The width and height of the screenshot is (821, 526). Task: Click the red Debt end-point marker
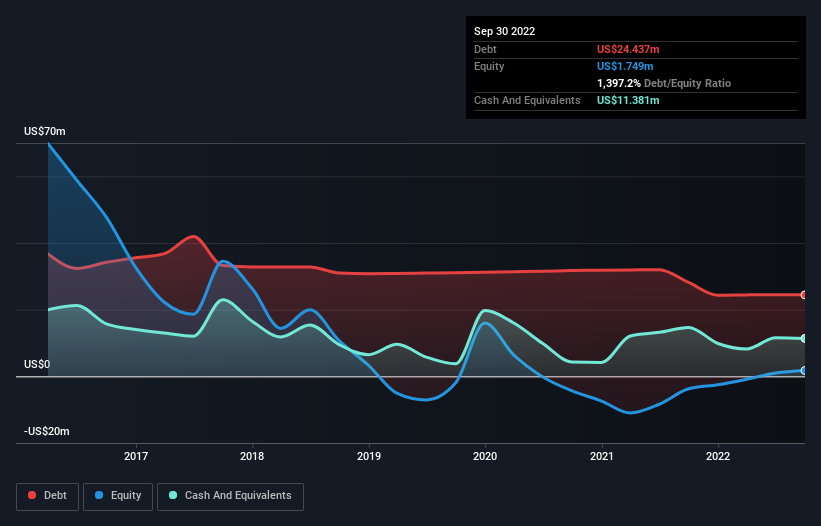(804, 295)
